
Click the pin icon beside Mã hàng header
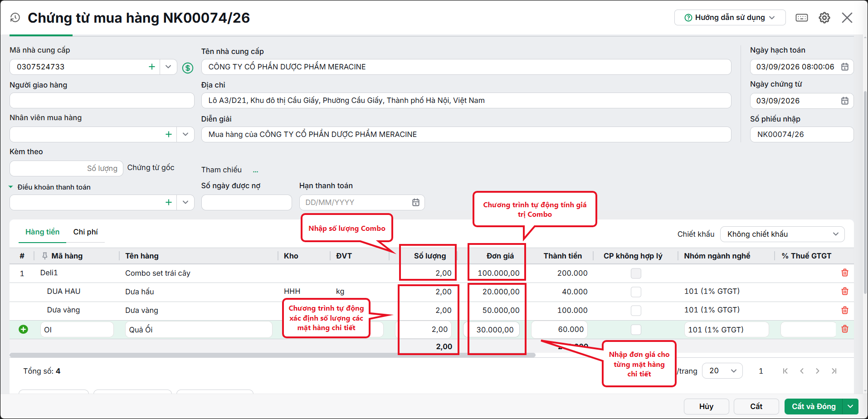[x=44, y=256]
